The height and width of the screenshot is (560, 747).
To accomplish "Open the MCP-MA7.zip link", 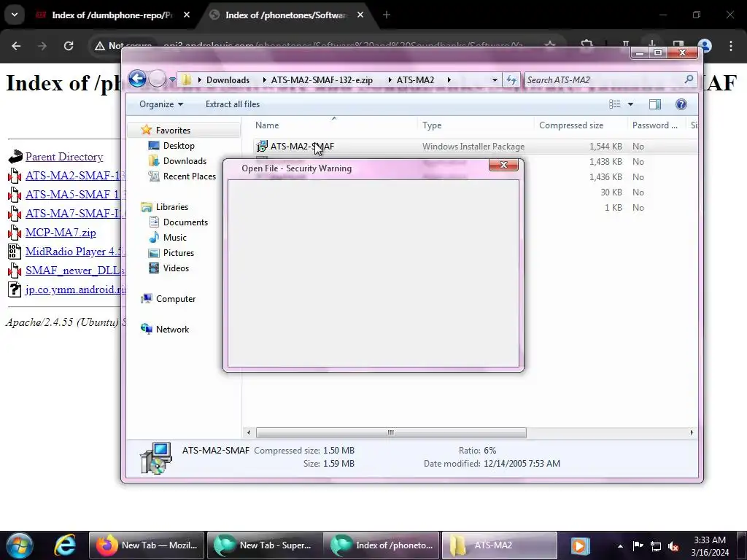I will tap(61, 233).
